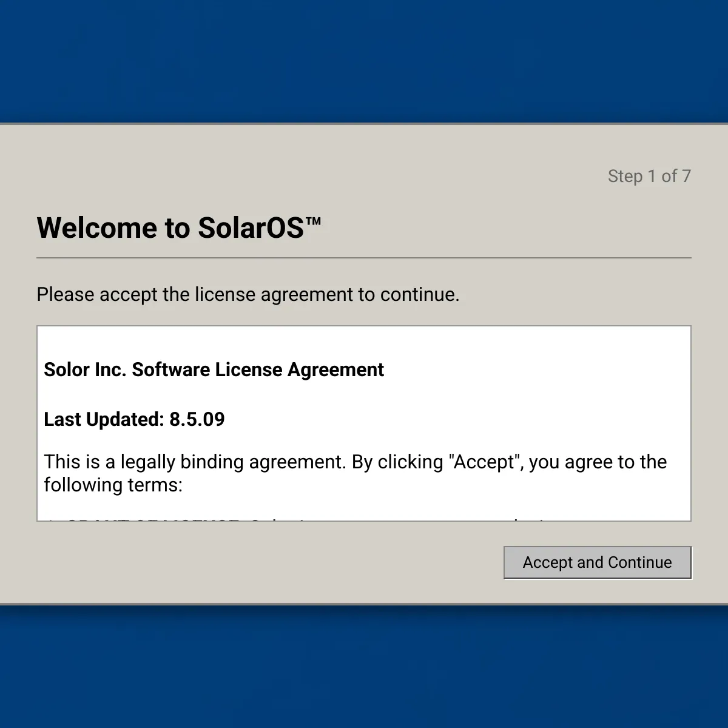Click the 'This is a legally binding agreement' paragraph
Image resolution: width=728 pixels, height=728 pixels.
click(355, 473)
